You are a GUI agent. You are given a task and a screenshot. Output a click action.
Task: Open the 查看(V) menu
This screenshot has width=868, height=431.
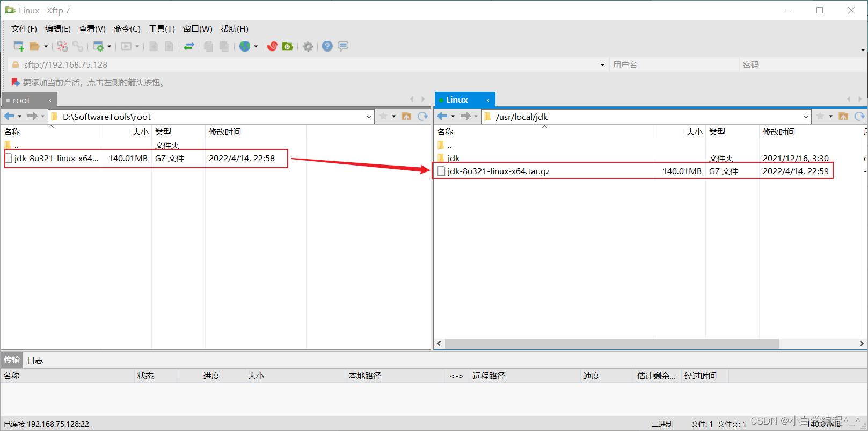pyautogui.click(x=92, y=29)
